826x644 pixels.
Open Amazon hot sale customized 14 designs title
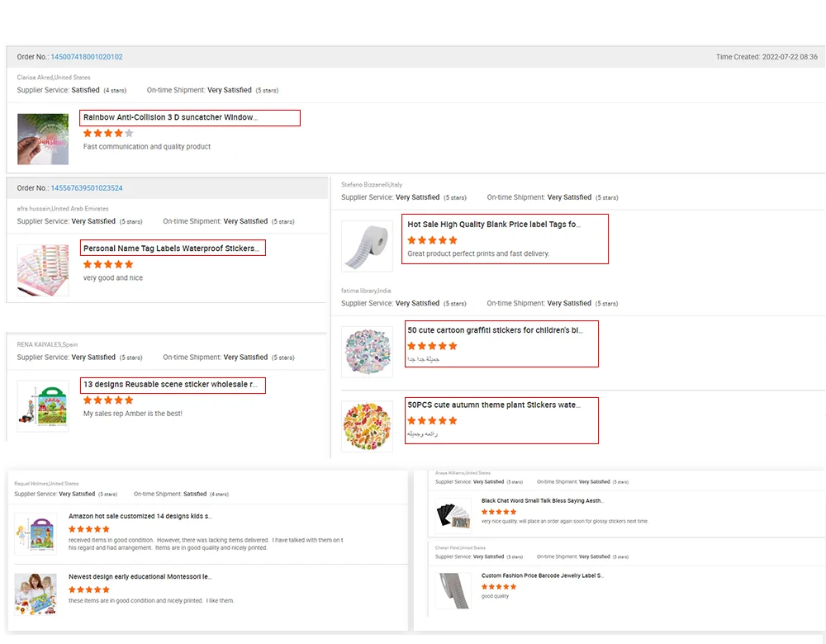(x=140, y=516)
